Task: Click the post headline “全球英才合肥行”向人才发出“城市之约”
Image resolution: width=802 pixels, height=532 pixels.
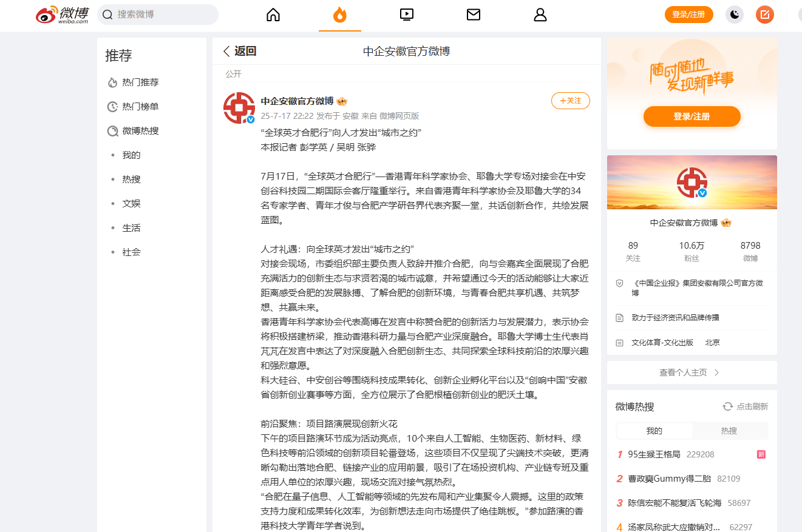Action: [341, 132]
